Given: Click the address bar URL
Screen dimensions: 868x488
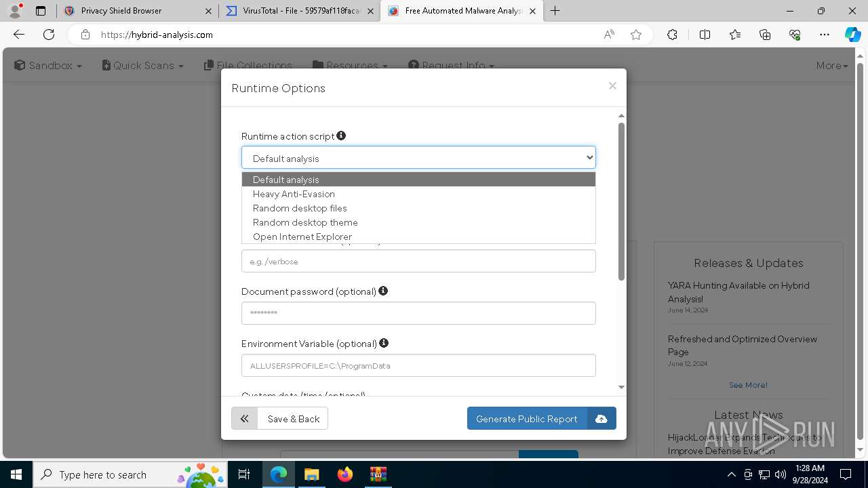Looking at the screenshot, I should pyautogui.click(x=157, y=35).
